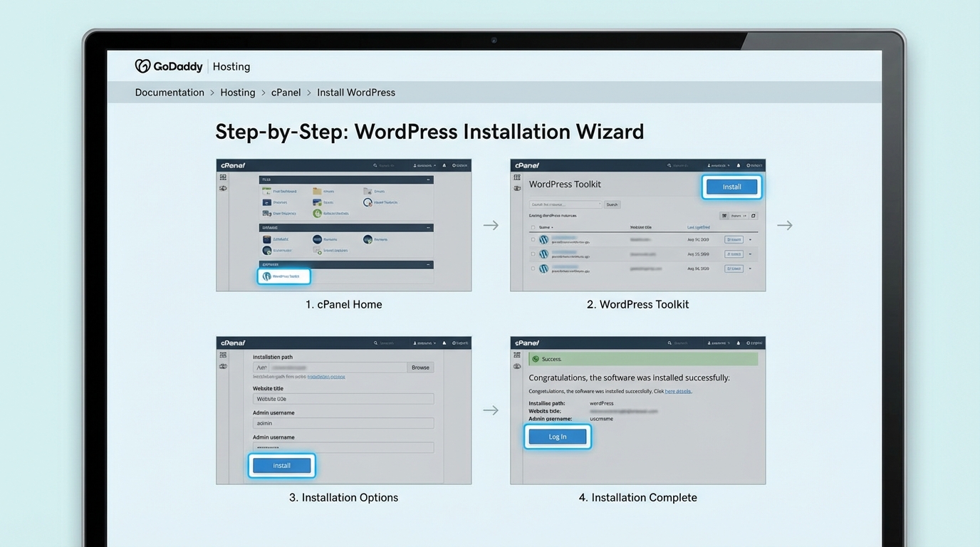
Task: Collapse the Files section panel
Action: (x=428, y=179)
